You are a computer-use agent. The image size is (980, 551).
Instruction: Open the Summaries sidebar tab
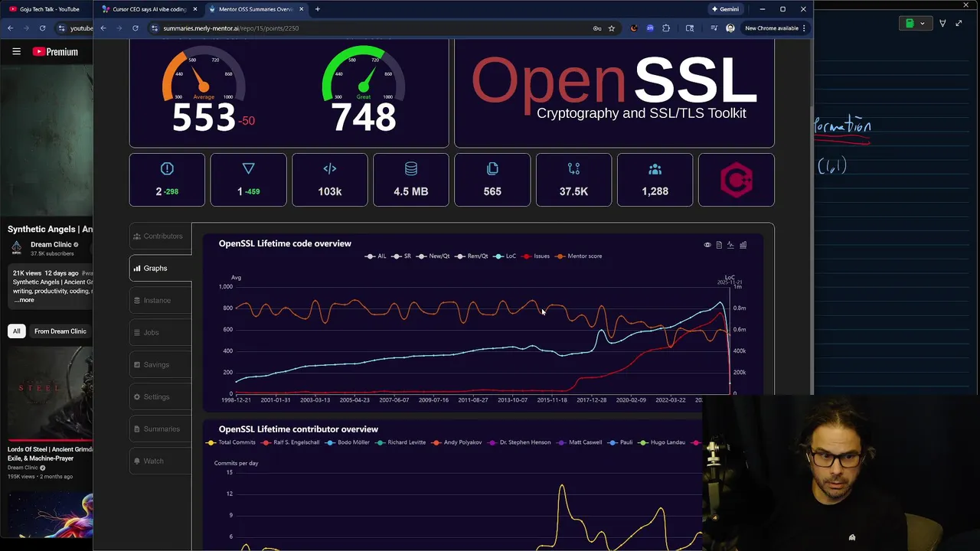point(160,429)
